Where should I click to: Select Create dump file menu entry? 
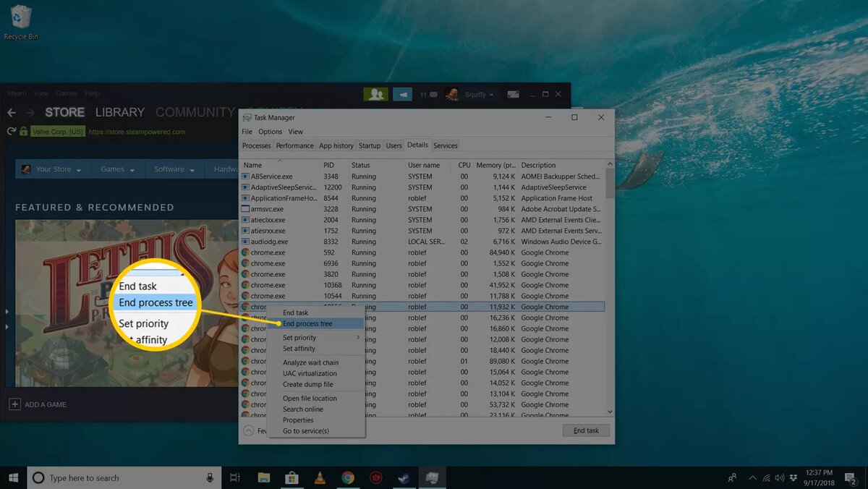316,384
